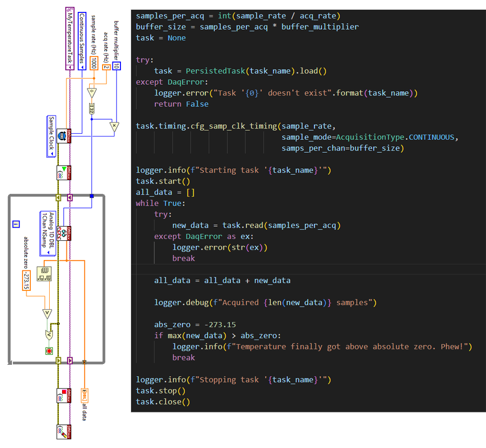Click the absolute zero -273.15 constant
The image size is (486, 448).
pyautogui.click(x=26, y=281)
